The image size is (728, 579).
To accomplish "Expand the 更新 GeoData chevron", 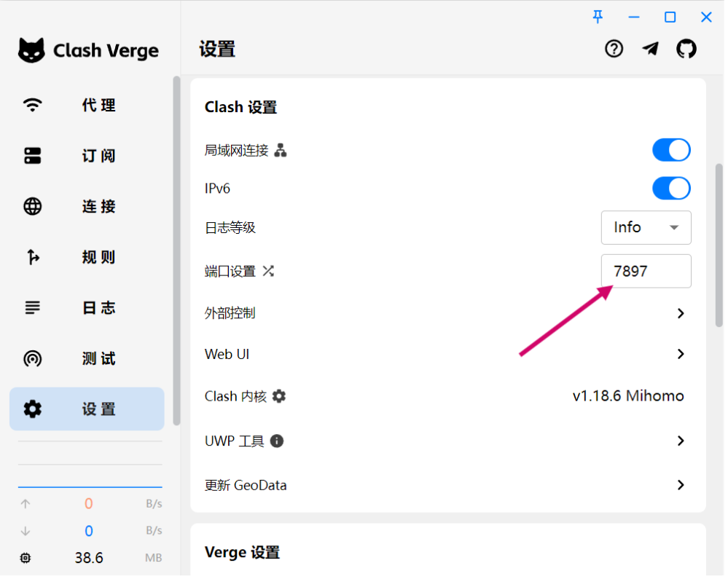I will 681,485.
